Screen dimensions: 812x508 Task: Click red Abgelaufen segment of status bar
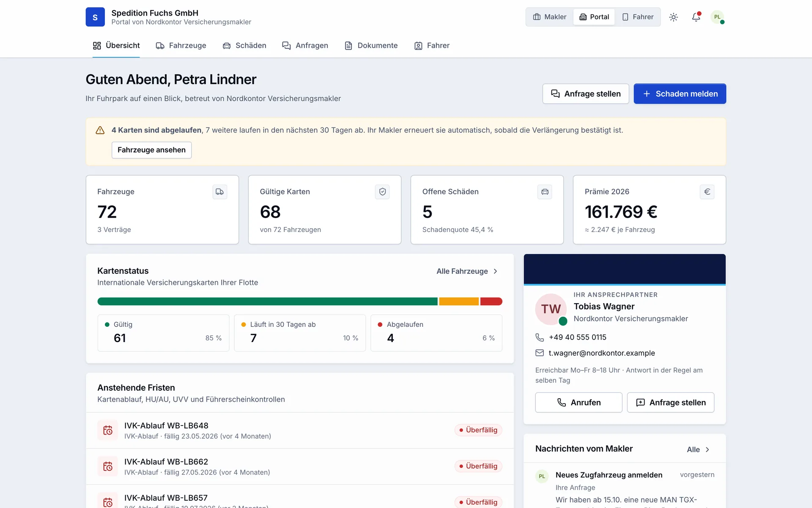point(491,301)
